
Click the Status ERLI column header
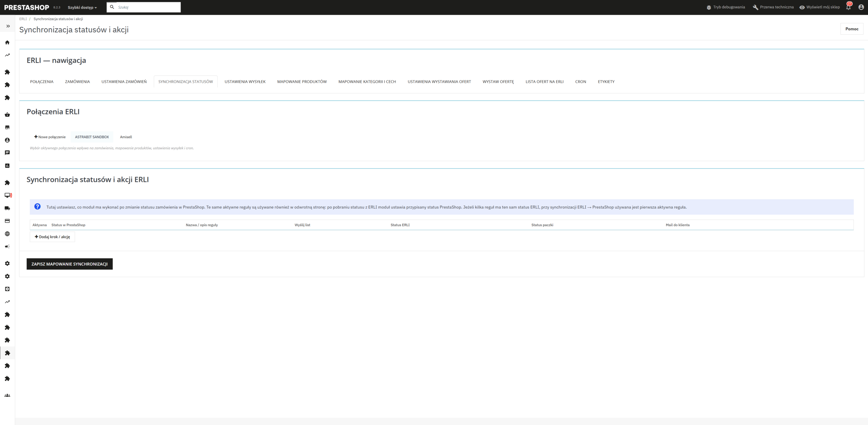tap(400, 225)
